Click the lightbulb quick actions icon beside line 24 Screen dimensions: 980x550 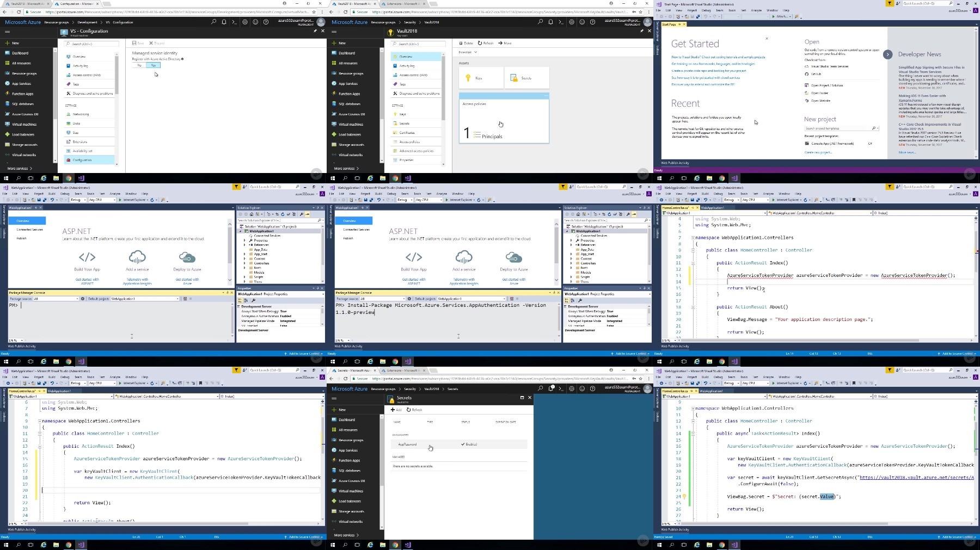(684, 497)
